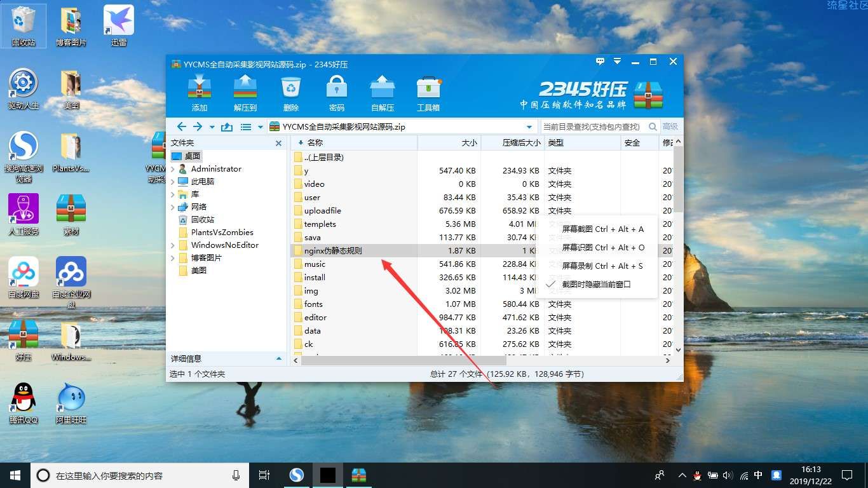Open the 腾讯QQ desktop icon
868x488 pixels.
[24, 403]
